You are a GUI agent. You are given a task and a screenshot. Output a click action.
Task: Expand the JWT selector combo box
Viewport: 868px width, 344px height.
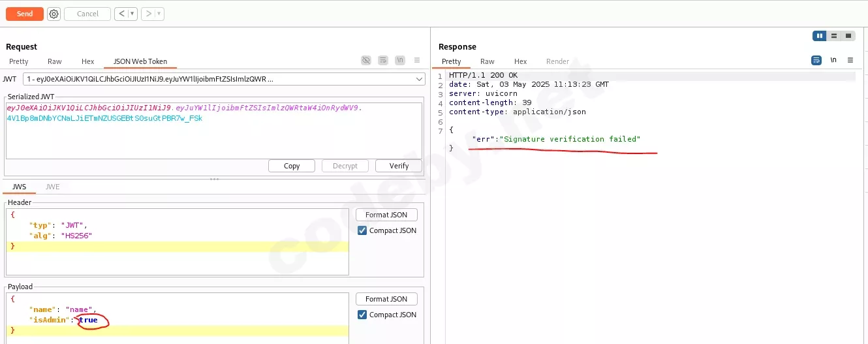224,79
